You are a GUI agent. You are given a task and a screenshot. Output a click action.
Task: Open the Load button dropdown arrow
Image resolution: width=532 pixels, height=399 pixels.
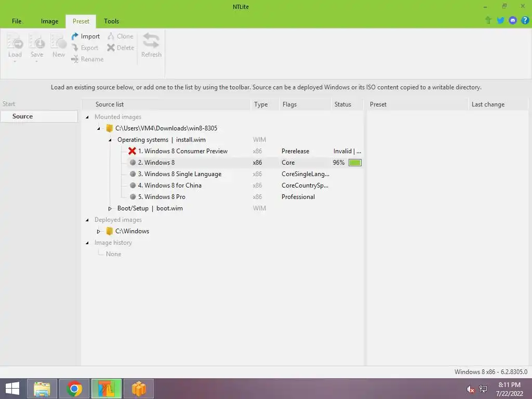[x=15, y=61]
